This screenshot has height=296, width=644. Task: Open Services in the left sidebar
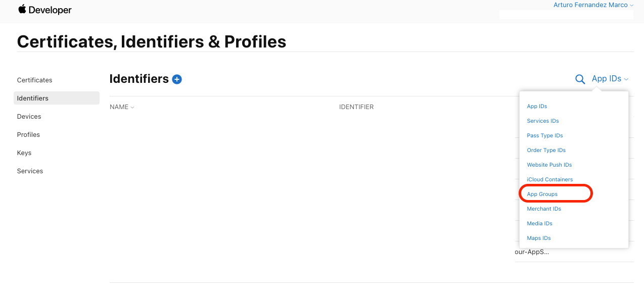[x=30, y=171]
